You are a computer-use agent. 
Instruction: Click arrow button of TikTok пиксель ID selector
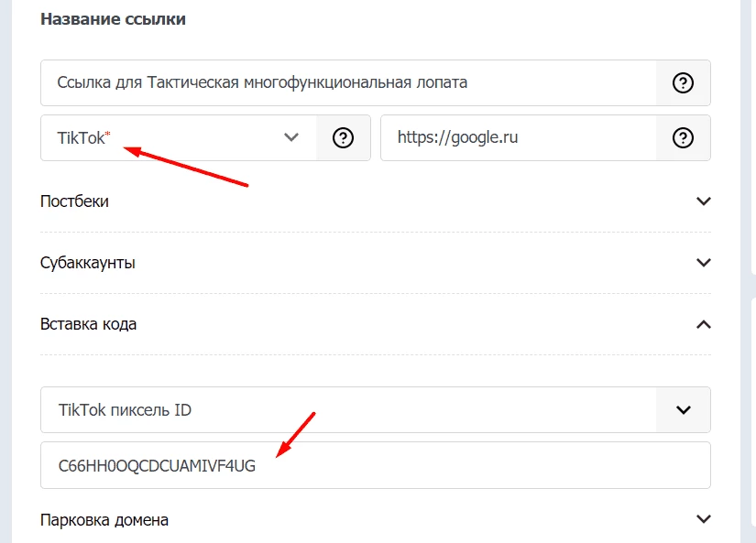684,409
